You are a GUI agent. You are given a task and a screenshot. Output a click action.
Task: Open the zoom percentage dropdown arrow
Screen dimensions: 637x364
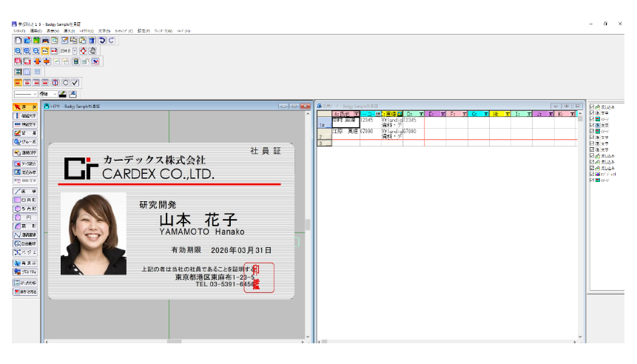pos(74,51)
